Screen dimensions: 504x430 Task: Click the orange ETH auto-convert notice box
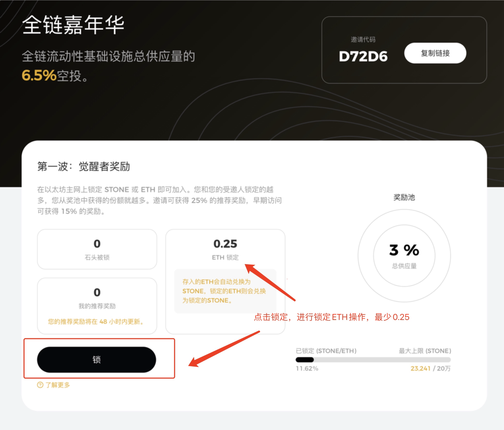tap(225, 291)
